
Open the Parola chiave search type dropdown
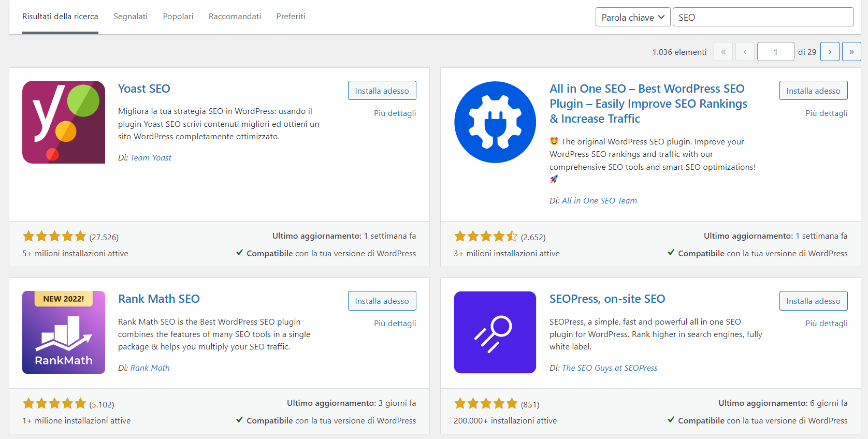tap(633, 17)
